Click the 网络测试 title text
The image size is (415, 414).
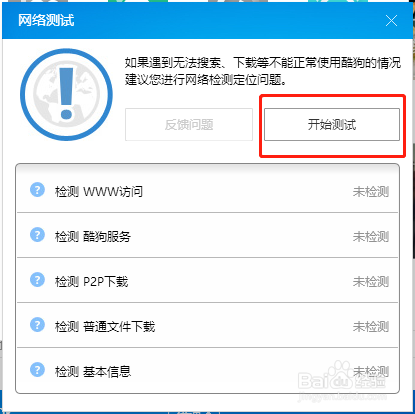coord(46,20)
